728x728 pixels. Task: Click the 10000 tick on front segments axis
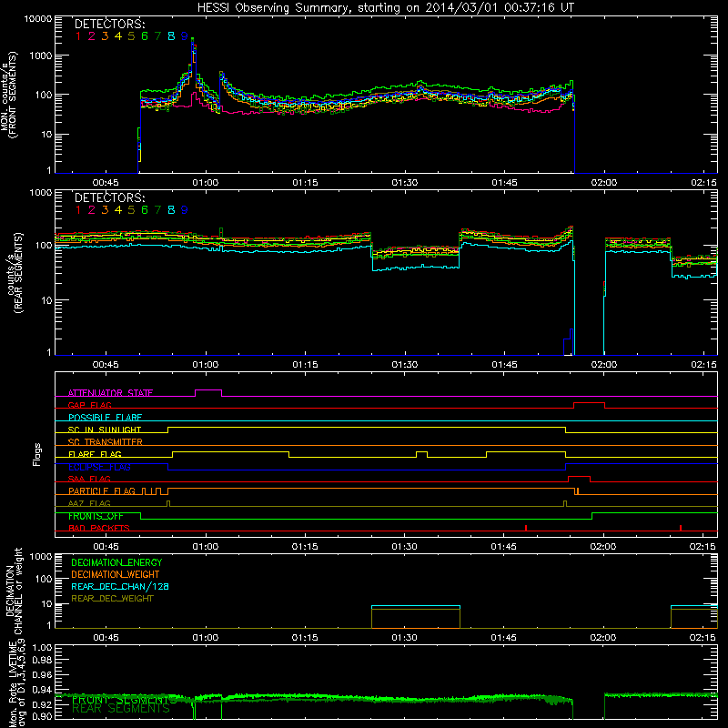tap(38, 19)
